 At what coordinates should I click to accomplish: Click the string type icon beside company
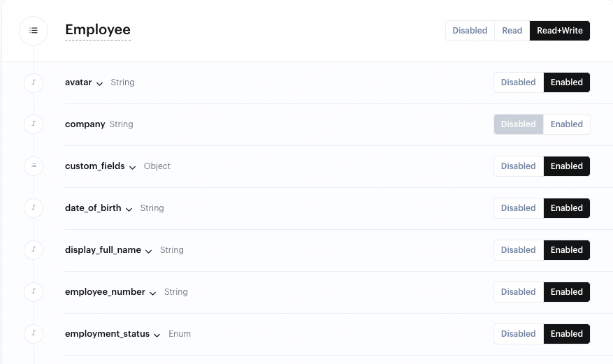point(34,124)
